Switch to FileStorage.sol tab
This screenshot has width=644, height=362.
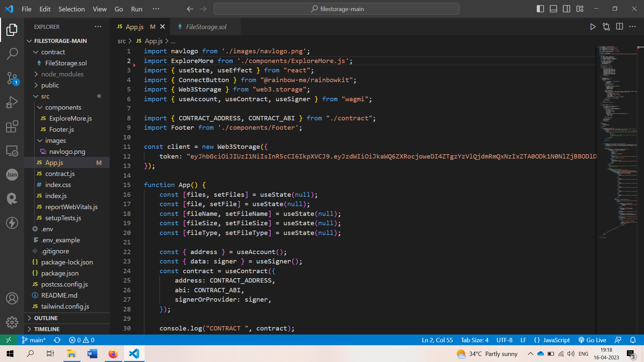(206, 27)
